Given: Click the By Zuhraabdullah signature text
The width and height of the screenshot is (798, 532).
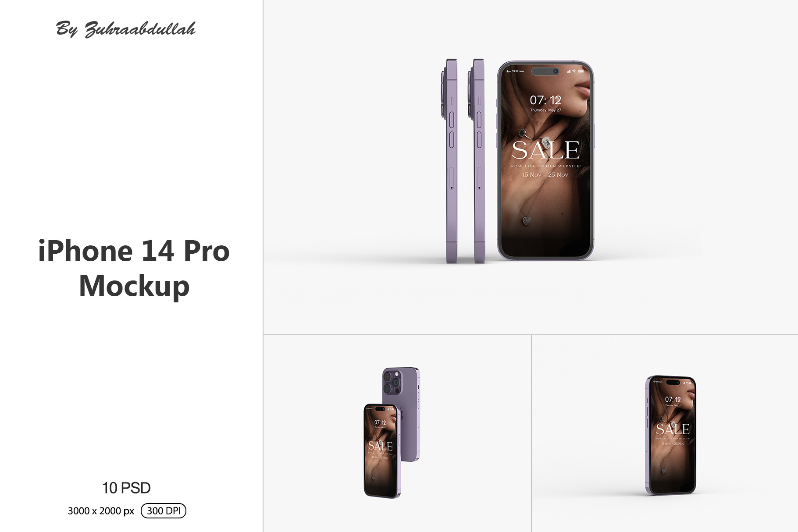Looking at the screenshot, I should pos(126,29).
